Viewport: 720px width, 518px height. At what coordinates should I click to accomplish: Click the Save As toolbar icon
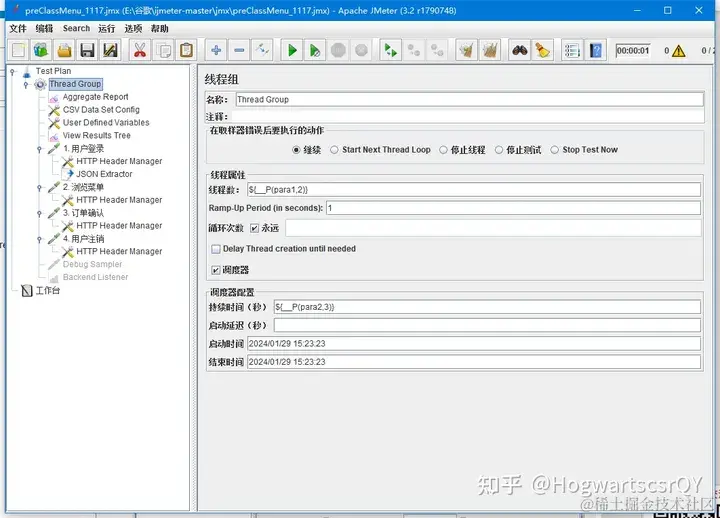tap(110, 50)
